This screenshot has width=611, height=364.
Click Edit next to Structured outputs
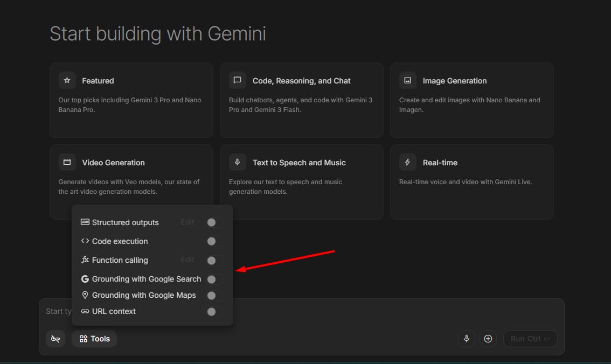186,222
